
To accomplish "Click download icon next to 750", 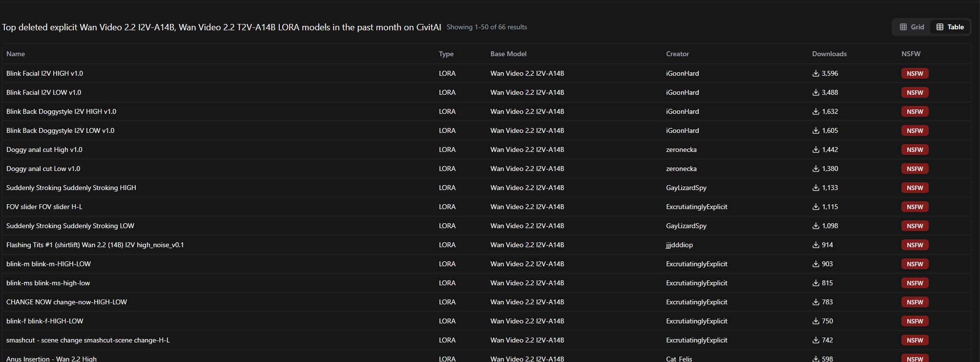I will (815, 321).
